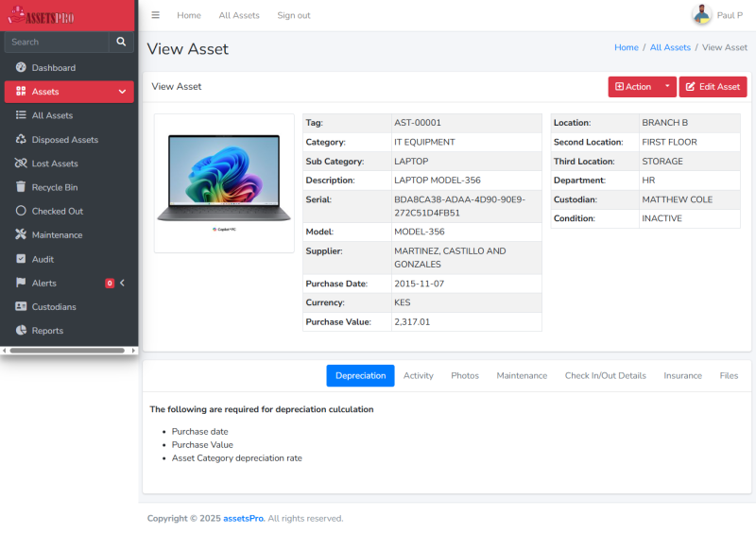Click the HR department value

[x=648, y=180]
